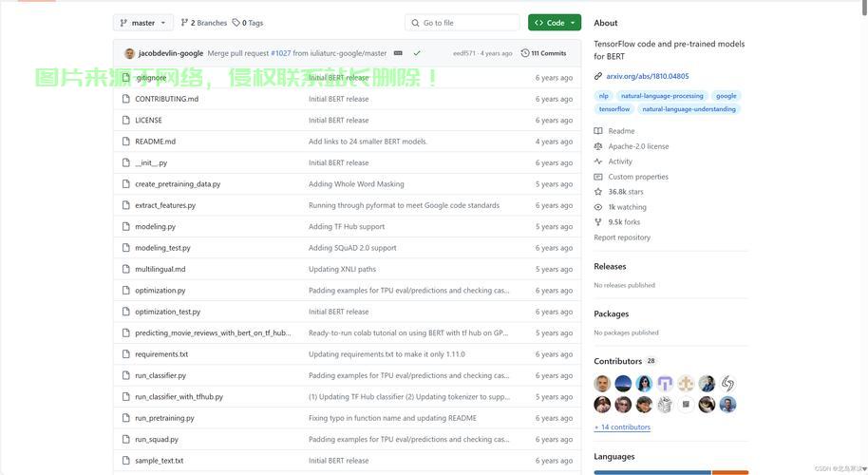This screenshot has height=475, width=868.
Task: Click the green Code dropdown button
Action: [554, 23]
